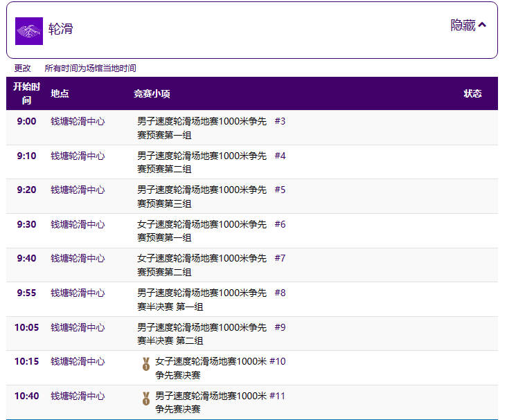Click the 10:15 start time
This screenshot has width=507, height=420.
pyautogui.click(x=26, y=361)
